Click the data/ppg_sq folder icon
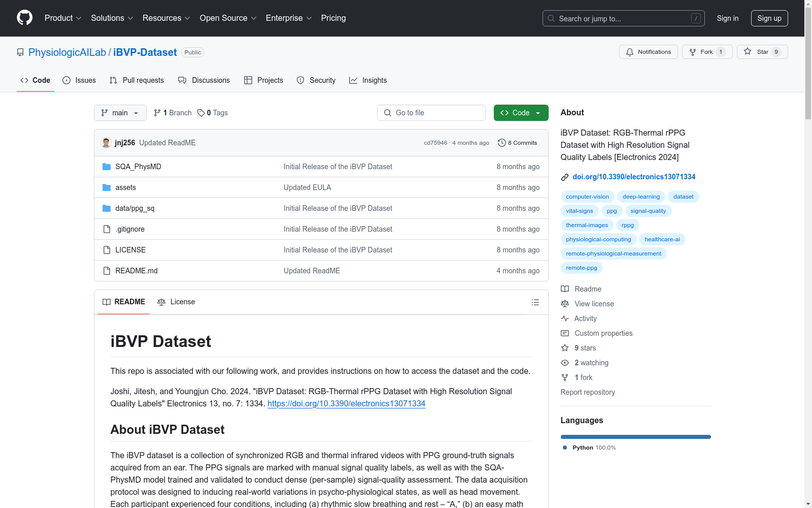The width and height of the screenshot is (812, 508). click(x=107, y=208)
